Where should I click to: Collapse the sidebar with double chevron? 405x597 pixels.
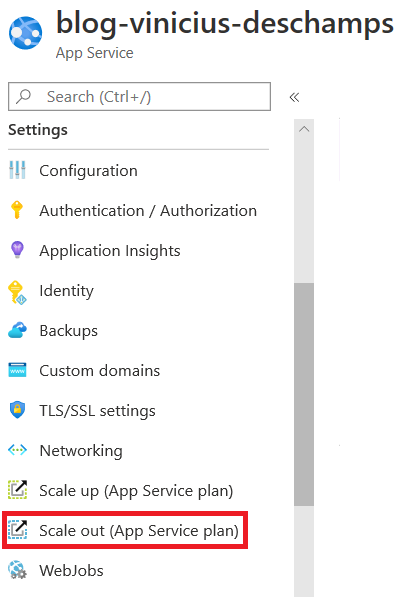click(294, 97)
